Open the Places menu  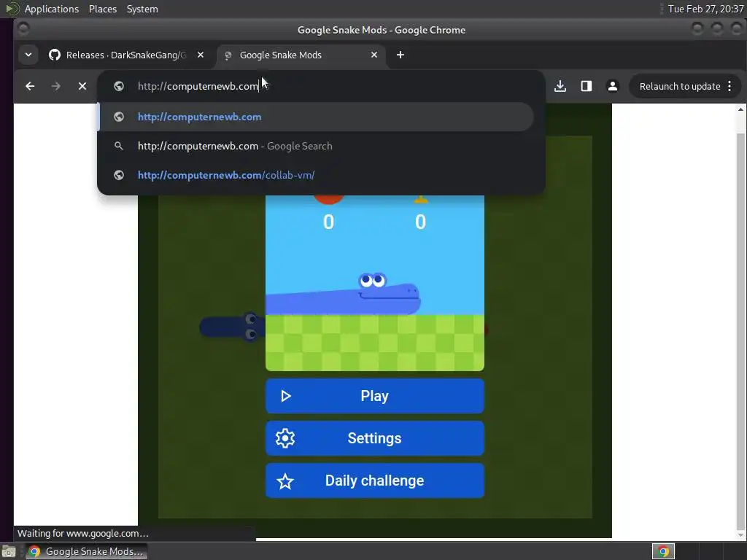click(102, 9)
